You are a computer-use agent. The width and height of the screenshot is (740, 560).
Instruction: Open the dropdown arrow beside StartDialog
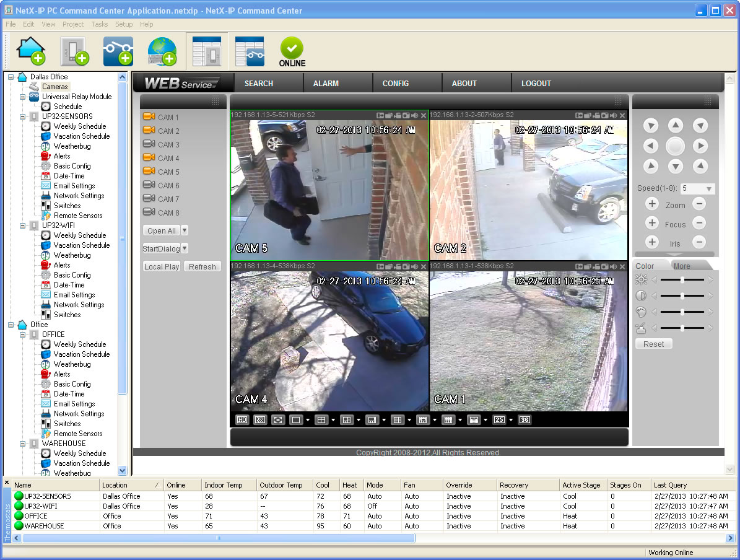pos(185,248)
